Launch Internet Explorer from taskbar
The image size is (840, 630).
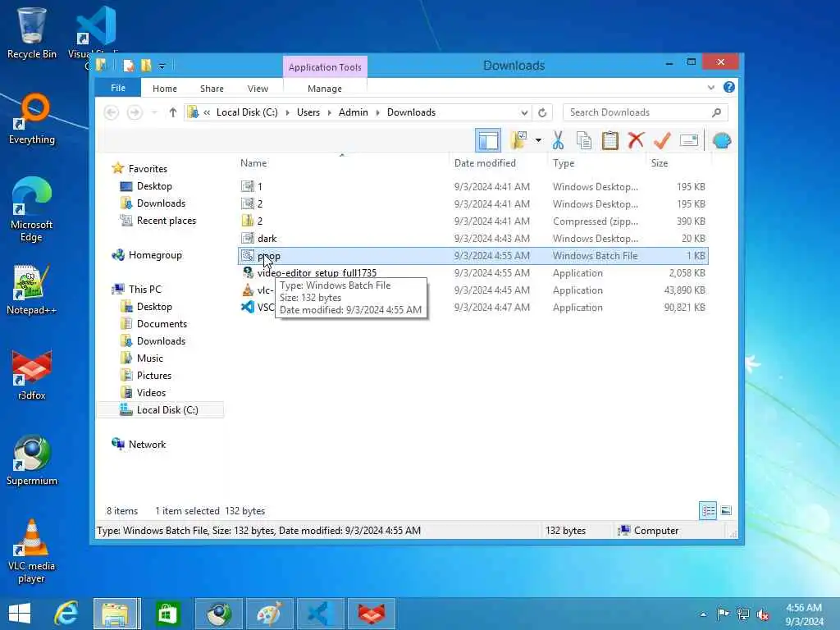click(66, 614)
